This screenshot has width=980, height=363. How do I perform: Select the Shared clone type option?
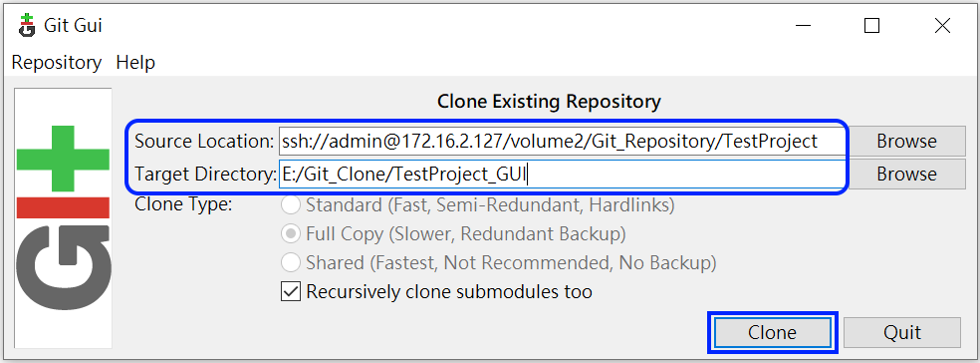pyautogui.click(x=290, y=263)
